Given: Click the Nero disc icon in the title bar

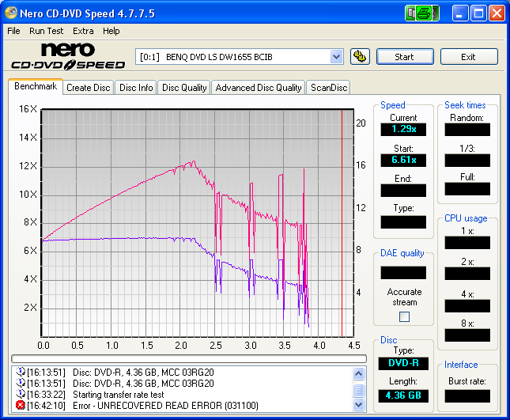Looking at the screenshot, I should point(11,13).
